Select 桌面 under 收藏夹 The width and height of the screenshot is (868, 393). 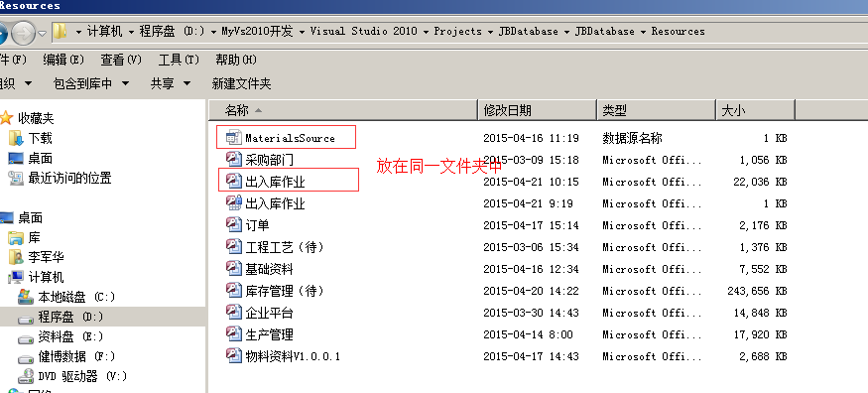(41, 159)
